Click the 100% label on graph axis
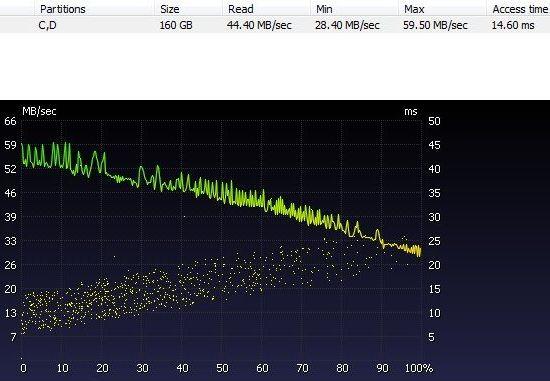 coord(419,368)
